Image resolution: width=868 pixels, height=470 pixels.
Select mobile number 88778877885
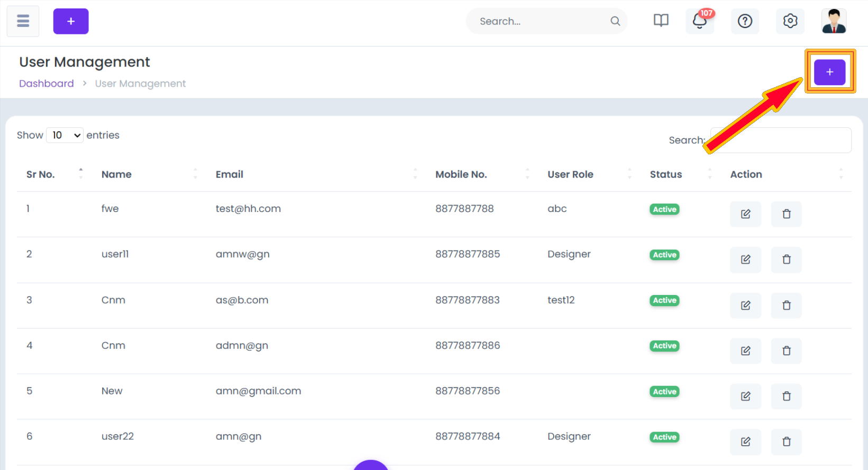click(x=468, y=254)
